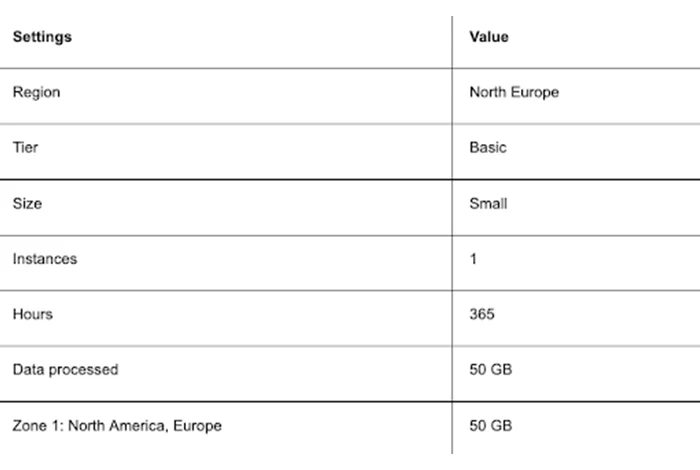Click the vertical divider between columns
Image resolution: width=700 pixels, height=470 pixels.
[452, 235]
